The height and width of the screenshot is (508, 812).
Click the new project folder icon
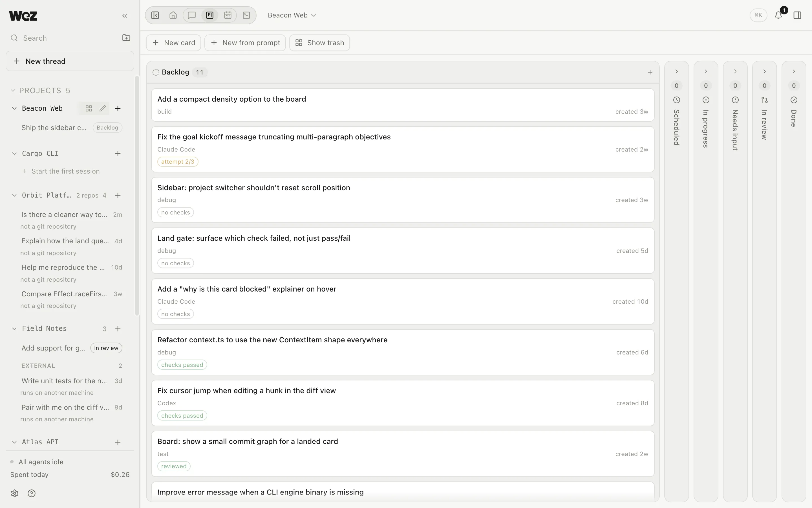point(126,38)
